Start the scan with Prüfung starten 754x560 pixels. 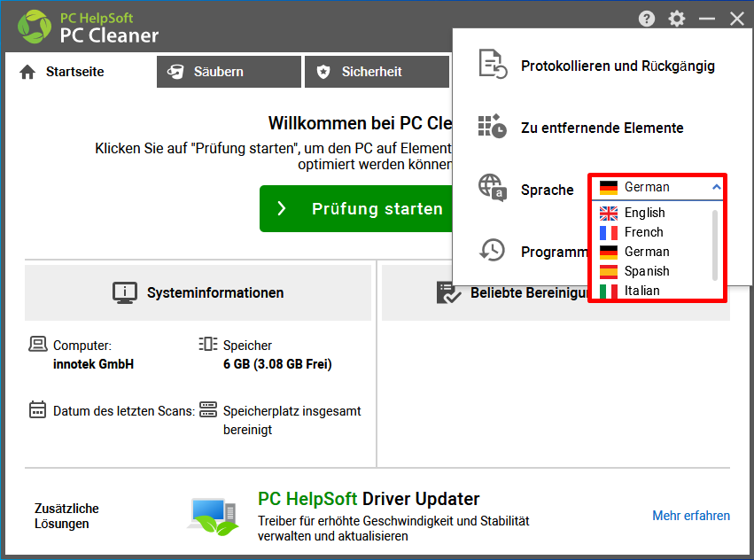point(356,208)
